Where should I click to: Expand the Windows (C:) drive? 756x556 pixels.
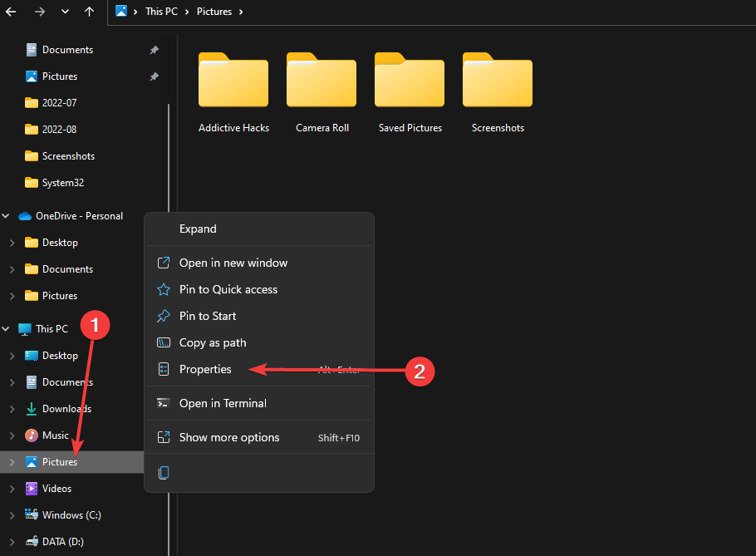11,515
